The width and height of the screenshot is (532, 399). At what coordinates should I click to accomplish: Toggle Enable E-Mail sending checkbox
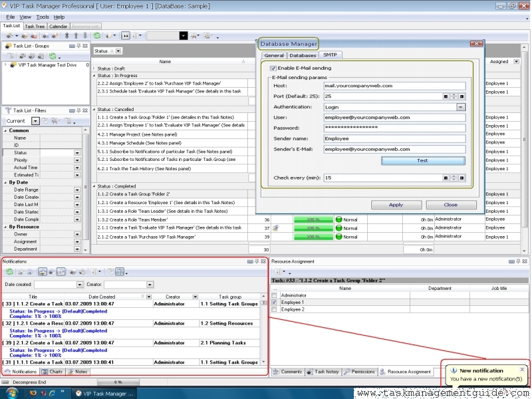tap(273, 68)
